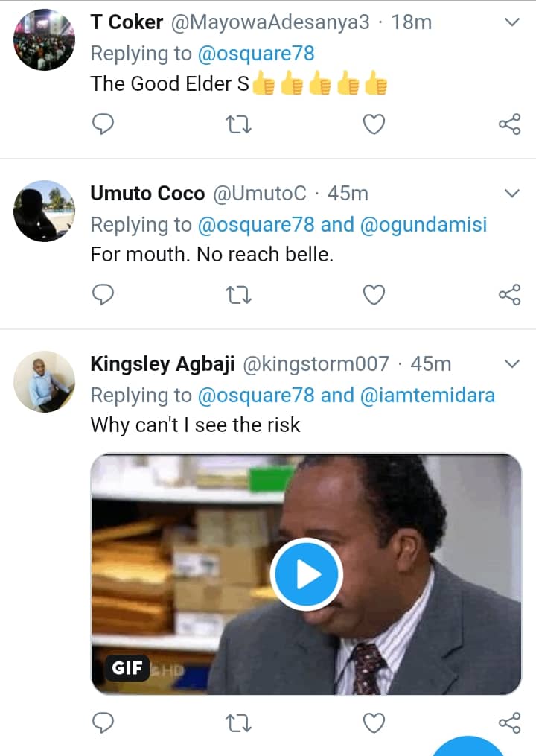Expand the menu chevron on Umuto Coco's tweet
Image resolution: width=536 pixels, height=756 pixels.
click(512, 194)
